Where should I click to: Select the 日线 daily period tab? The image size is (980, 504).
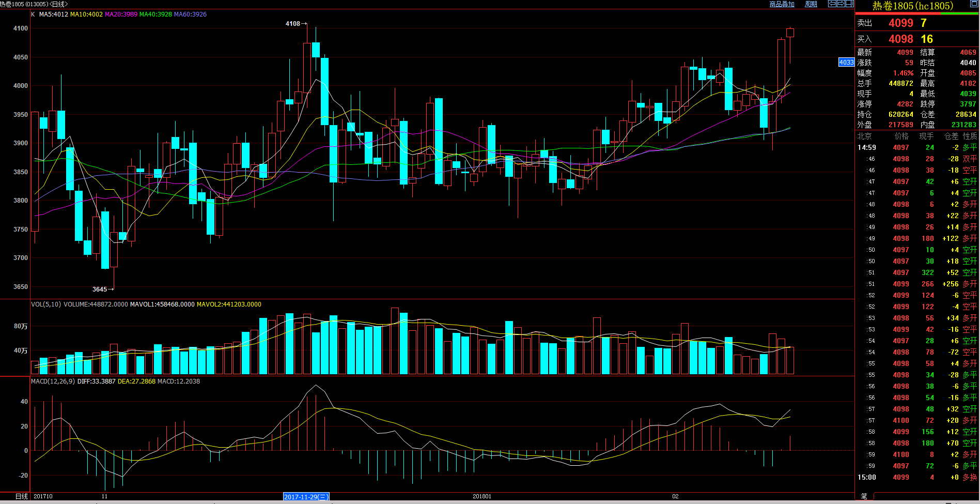tap(21, 496)
